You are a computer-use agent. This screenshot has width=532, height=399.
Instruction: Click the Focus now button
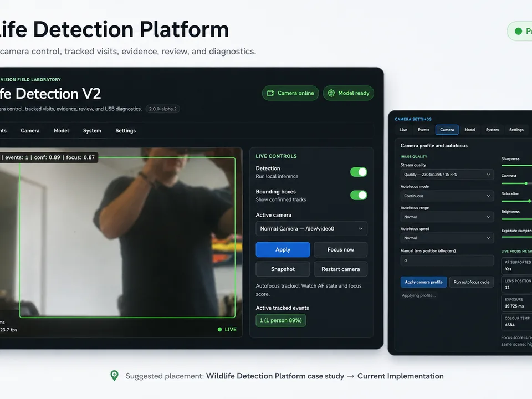[341, 250]
